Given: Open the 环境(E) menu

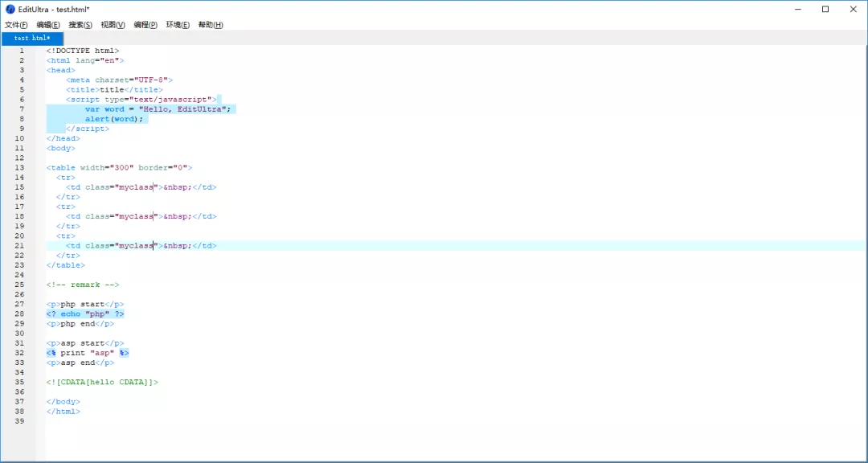Looking at the screenshot, I should [178, 25].
